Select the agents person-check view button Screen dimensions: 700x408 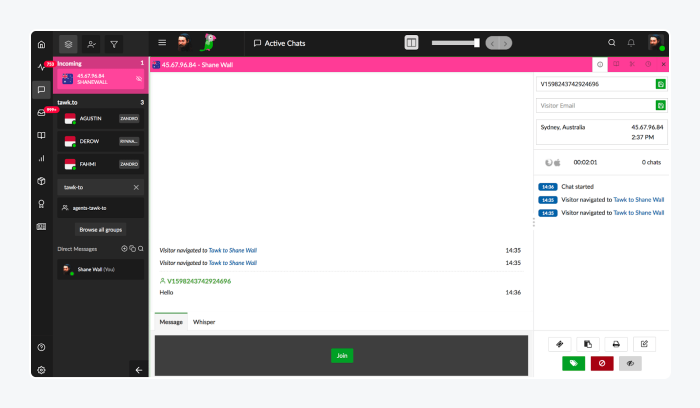pos(91,44)
